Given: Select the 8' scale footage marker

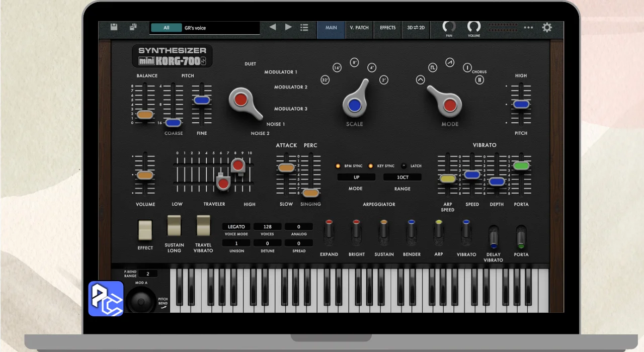Looking at the screenshot, I should (354, 62).
